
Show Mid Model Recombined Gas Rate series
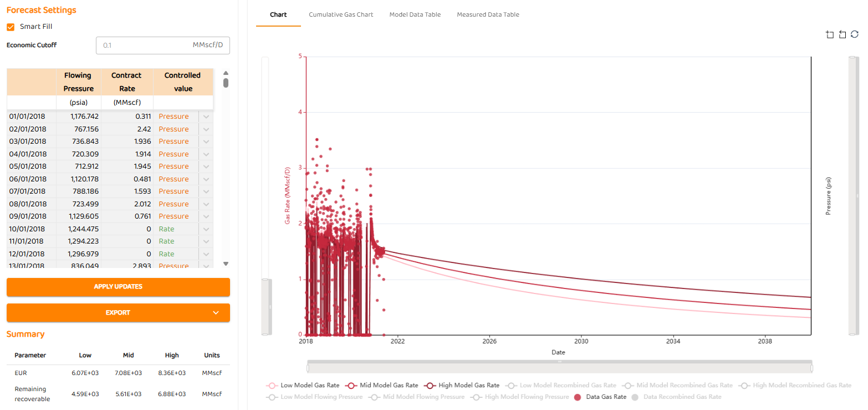[x=629, y=385]
